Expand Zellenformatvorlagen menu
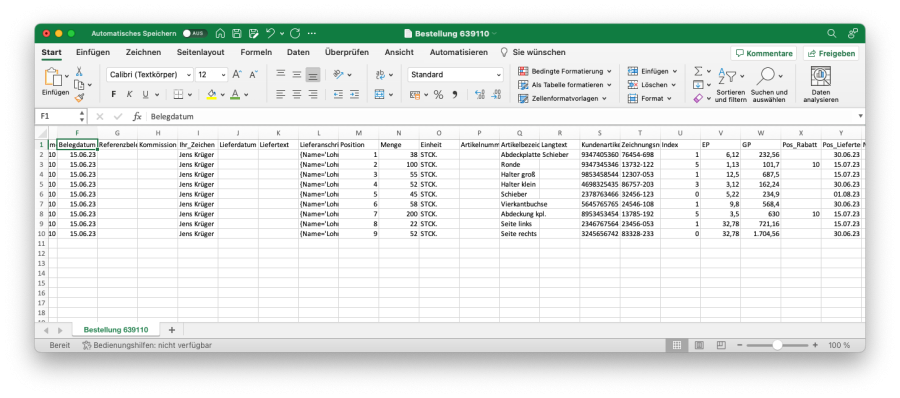Viewport: 900px width, 398px height. click(562, 98)
